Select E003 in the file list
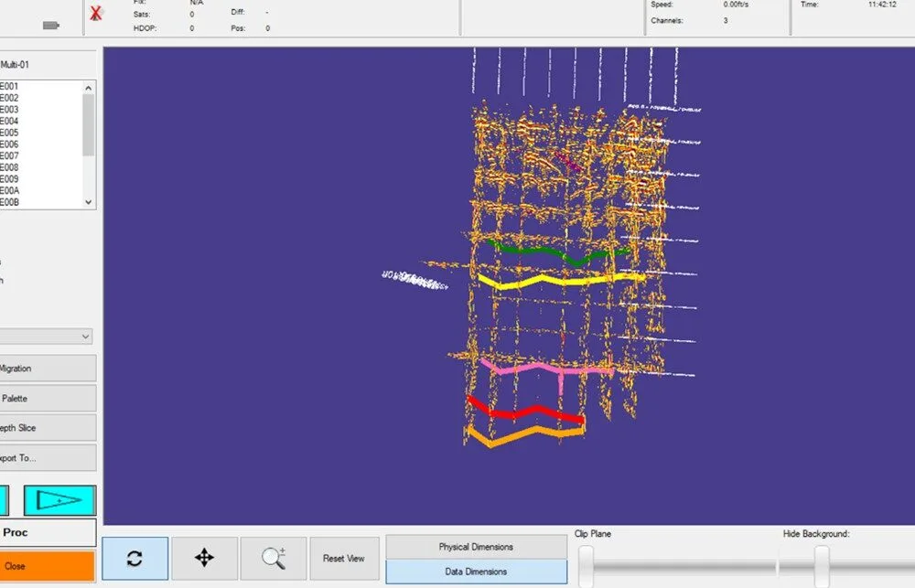This screenshot has height=588, width=915. click(9, 110)
